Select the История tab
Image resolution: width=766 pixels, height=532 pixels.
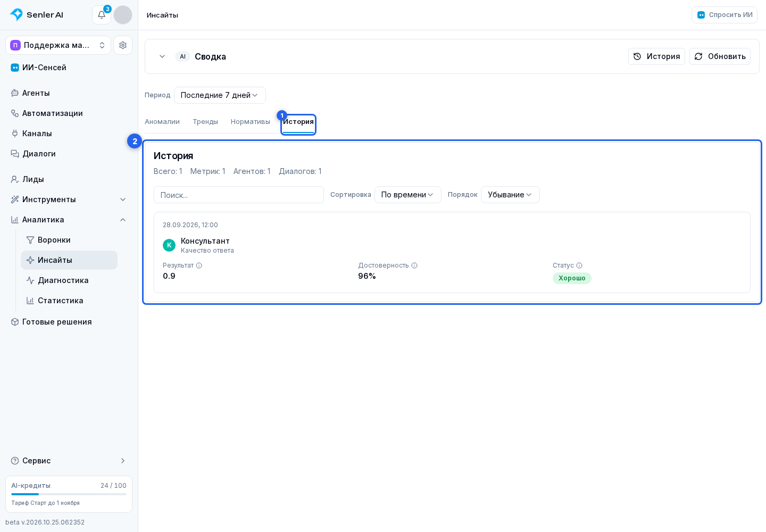(x=298, y=122)
